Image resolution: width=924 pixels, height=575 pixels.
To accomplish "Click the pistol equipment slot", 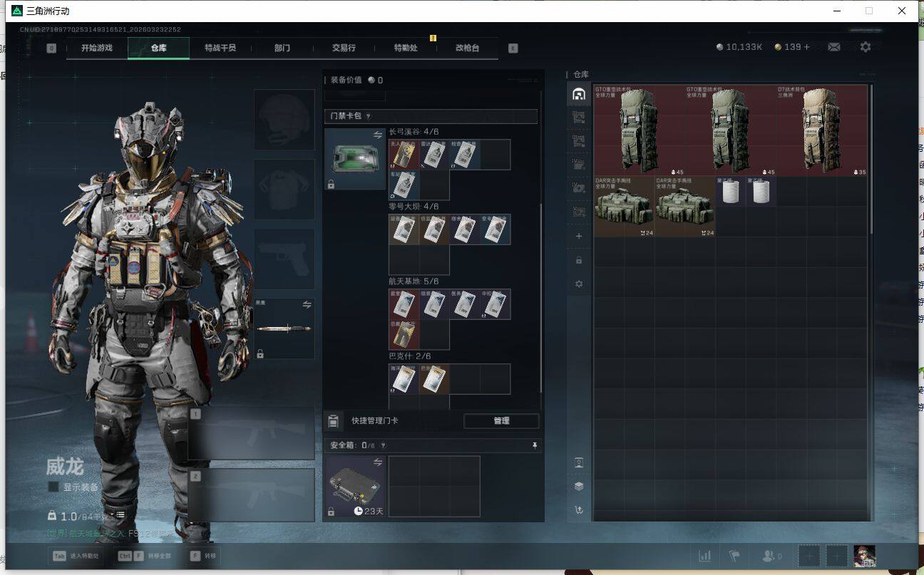I will click(x=284, y=259).
